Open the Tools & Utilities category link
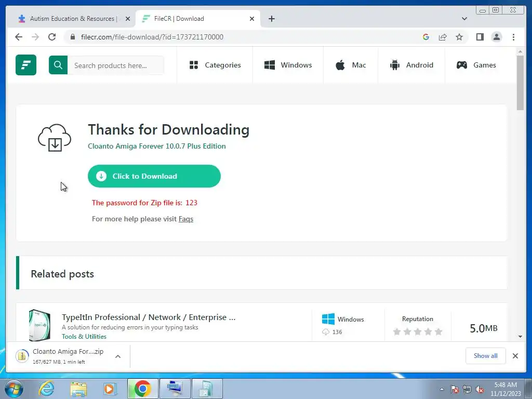Image resolution: width=532 pixels, height=399 pixels. [x=84, y=336]
